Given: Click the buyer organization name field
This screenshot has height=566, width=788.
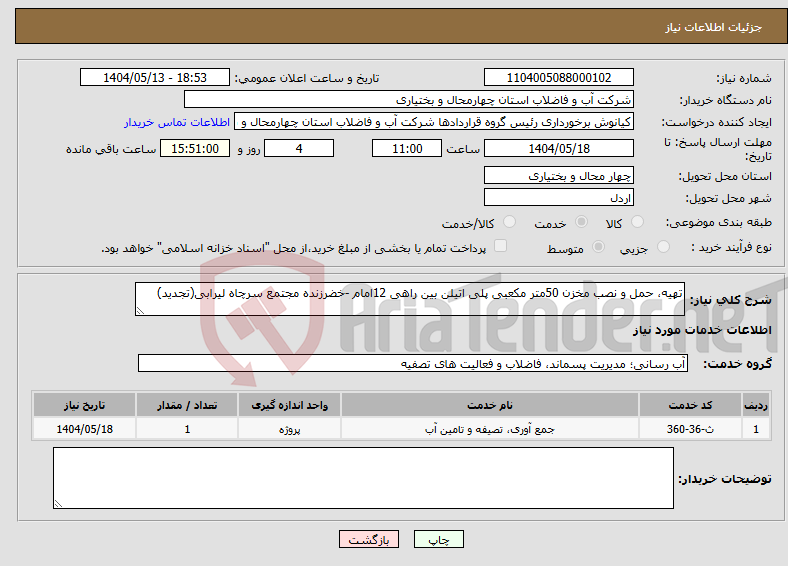Looking at the screenshot, I should (x=409, y=100).
